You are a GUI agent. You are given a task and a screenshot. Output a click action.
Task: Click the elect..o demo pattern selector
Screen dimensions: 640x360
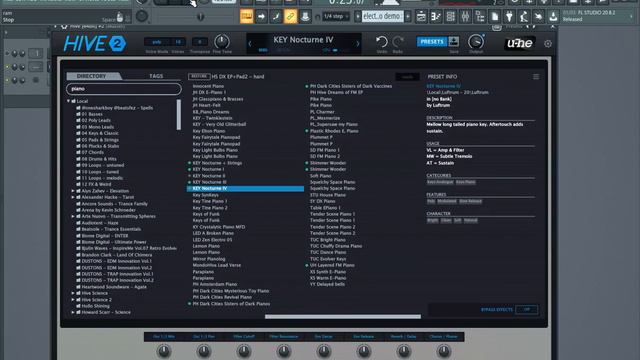point(382,16)
